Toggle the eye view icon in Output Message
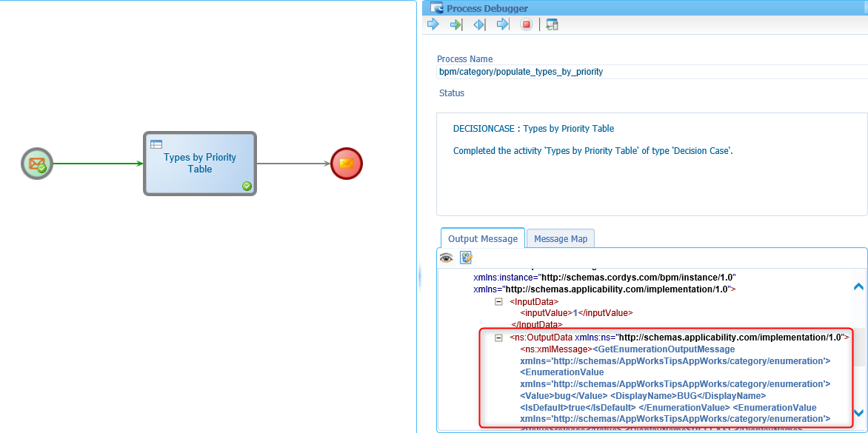 tap(446, 258)
